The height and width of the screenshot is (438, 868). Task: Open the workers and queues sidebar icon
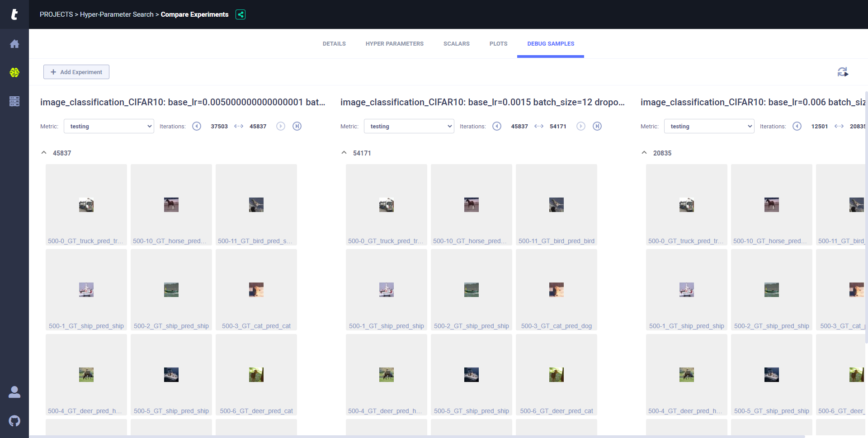pyautogui.click(x=14, y=101)
